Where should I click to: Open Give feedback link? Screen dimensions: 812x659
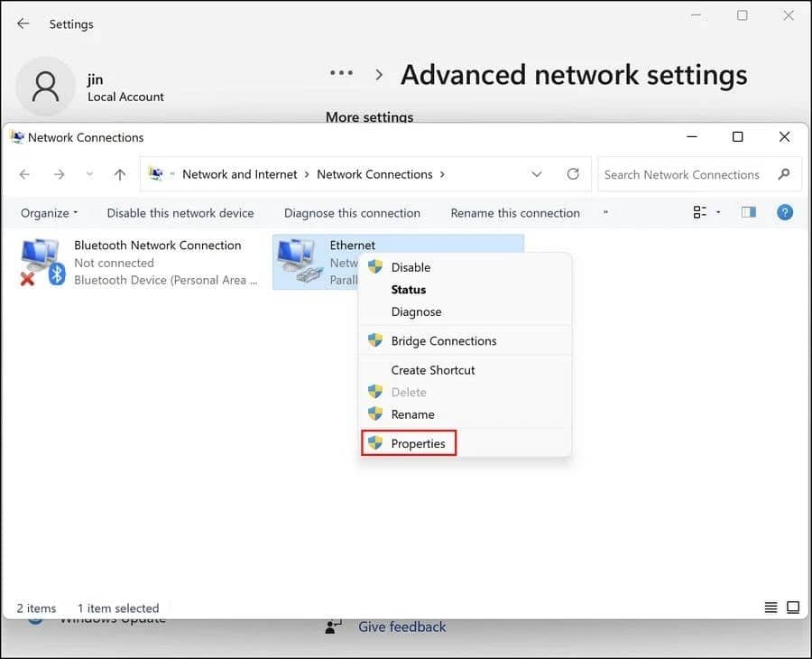[402, 627]
